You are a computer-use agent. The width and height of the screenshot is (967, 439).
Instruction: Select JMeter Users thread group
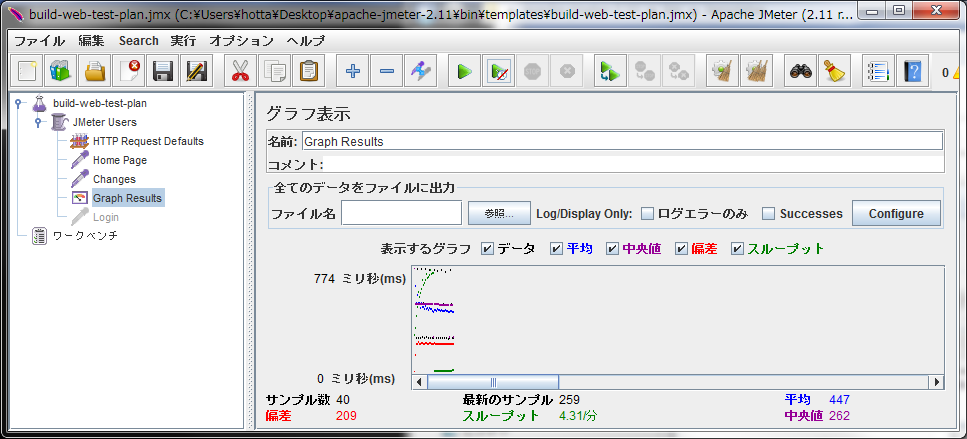(x=105, y=122)
